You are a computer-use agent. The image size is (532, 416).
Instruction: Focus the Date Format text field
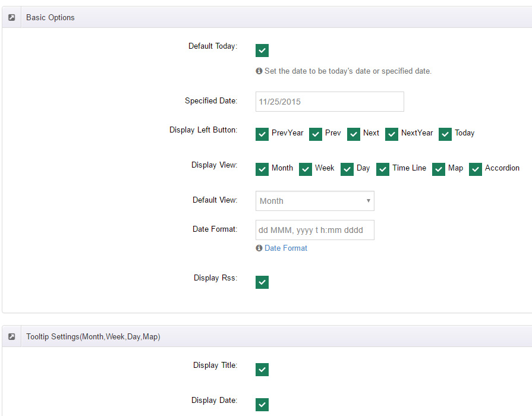[x=315, y=230]
